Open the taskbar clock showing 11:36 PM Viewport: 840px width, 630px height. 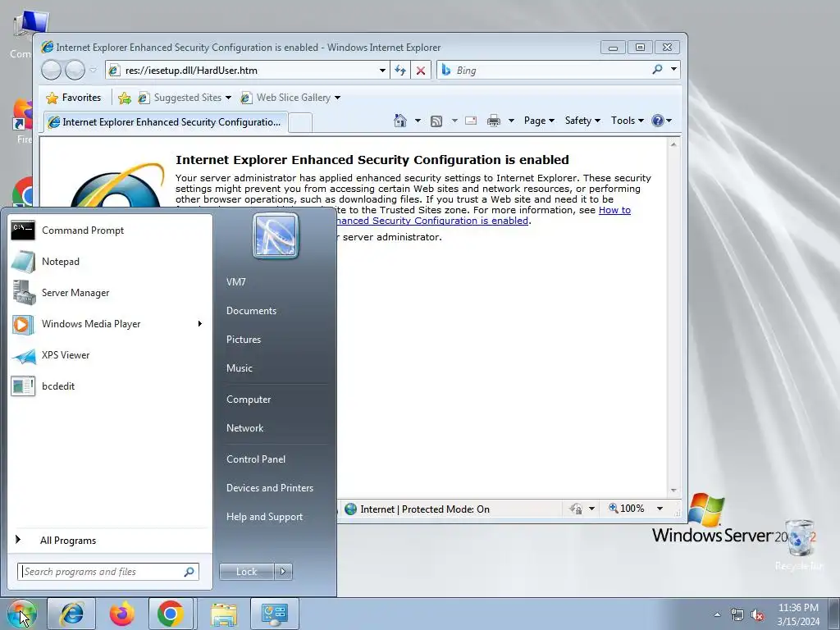[x=798, y=614]
